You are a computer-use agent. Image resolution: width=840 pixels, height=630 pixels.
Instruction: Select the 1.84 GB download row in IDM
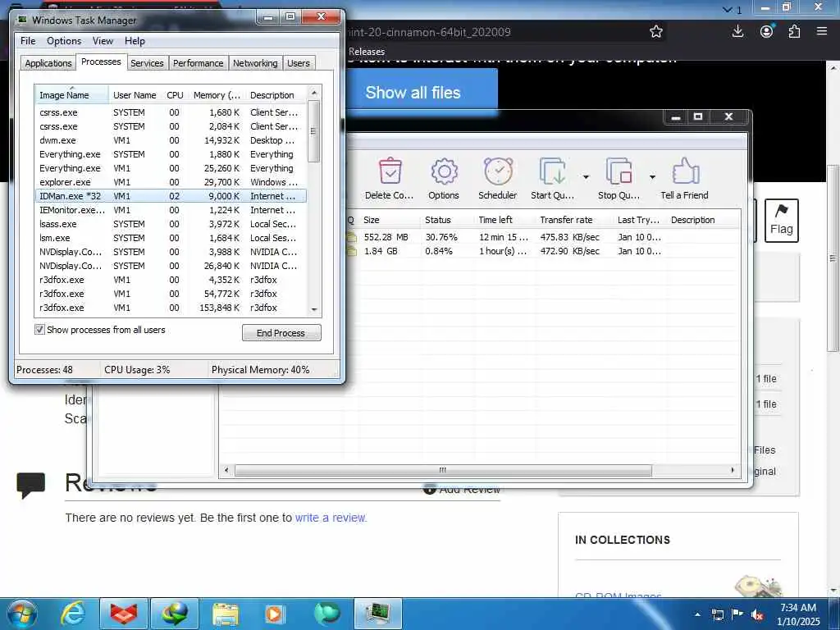(543, 251)
